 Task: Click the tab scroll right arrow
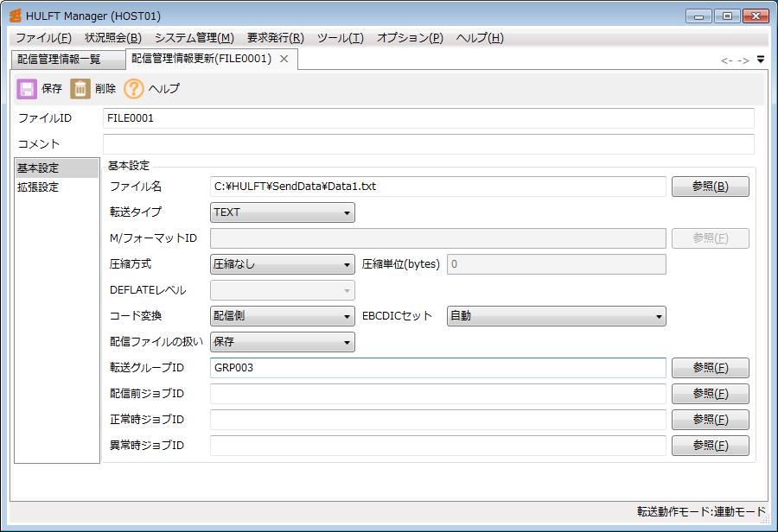click(743, 60)
